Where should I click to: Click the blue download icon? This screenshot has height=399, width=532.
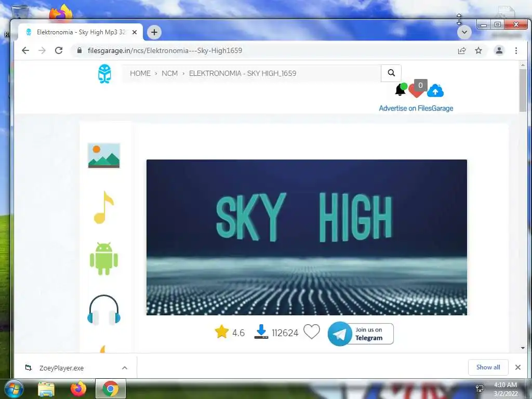click(261, 331)
